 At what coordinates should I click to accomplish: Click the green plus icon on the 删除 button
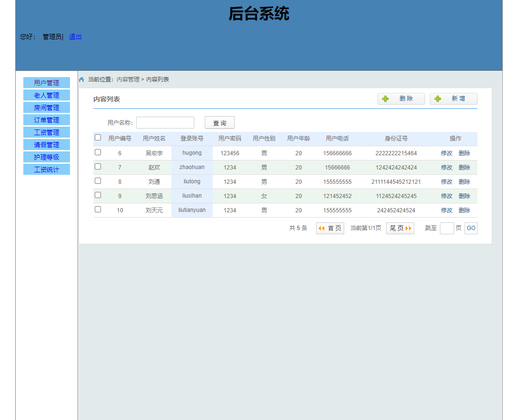coord(385,99)
